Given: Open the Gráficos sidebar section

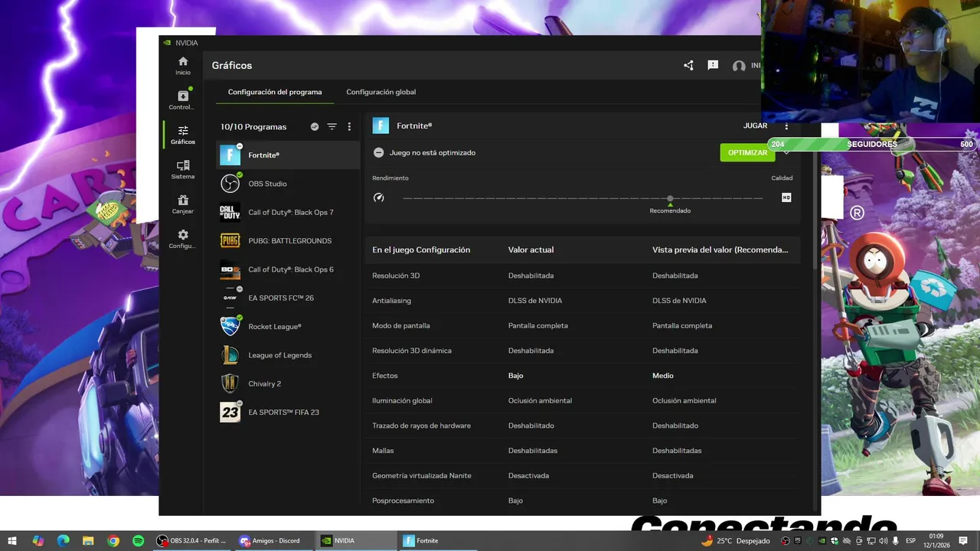Looking at the screenshot, I should tap(183, 135).
